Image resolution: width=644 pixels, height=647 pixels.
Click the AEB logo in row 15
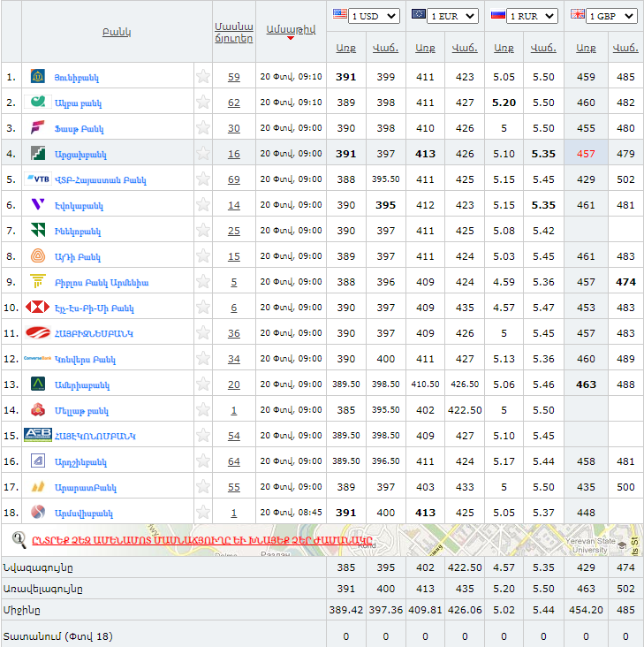tap(38, 435)
